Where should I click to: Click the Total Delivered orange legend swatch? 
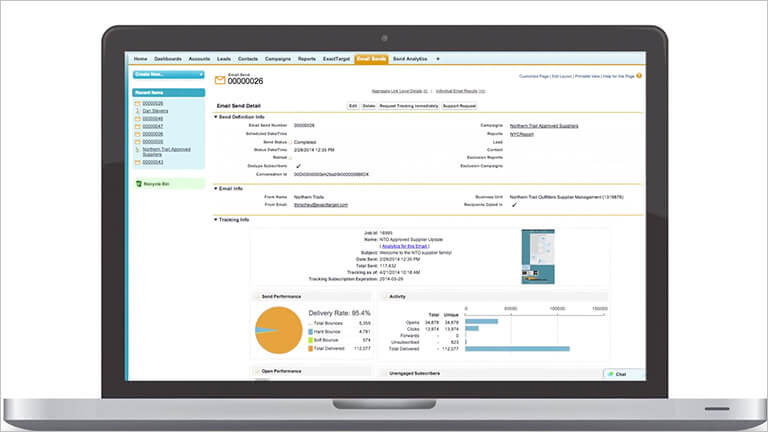pyautogui.click(x=310, y=348)
